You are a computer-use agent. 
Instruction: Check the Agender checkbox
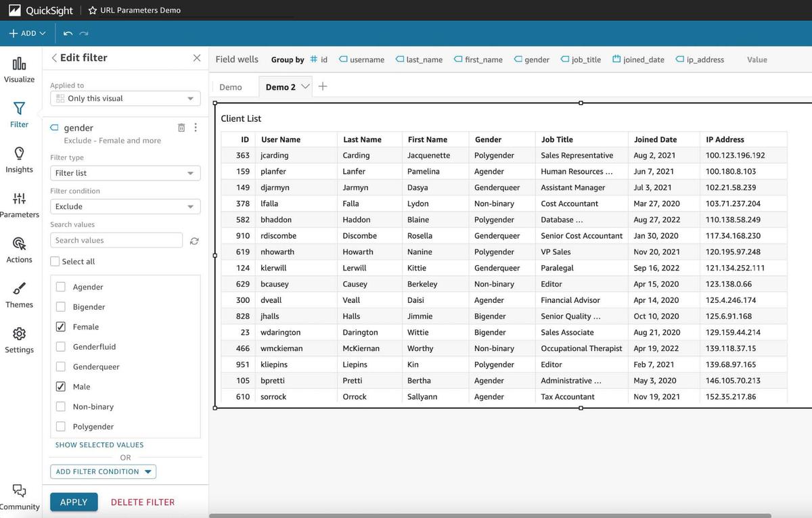coord(61,287)
